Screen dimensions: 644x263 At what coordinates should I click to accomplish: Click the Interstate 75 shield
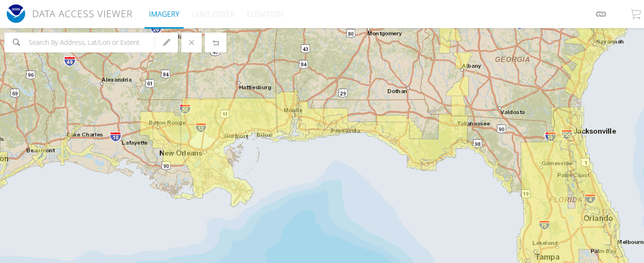[544, 225]
